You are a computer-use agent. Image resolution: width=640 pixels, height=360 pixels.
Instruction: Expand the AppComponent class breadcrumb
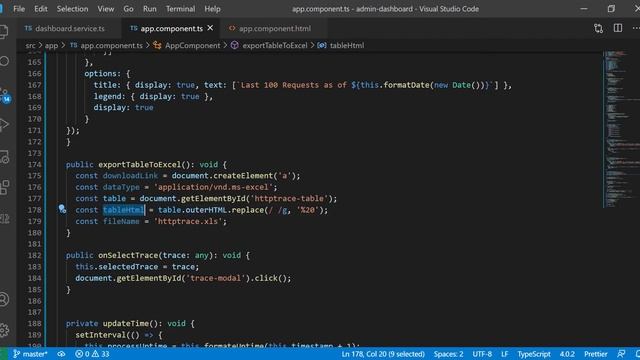187,45
